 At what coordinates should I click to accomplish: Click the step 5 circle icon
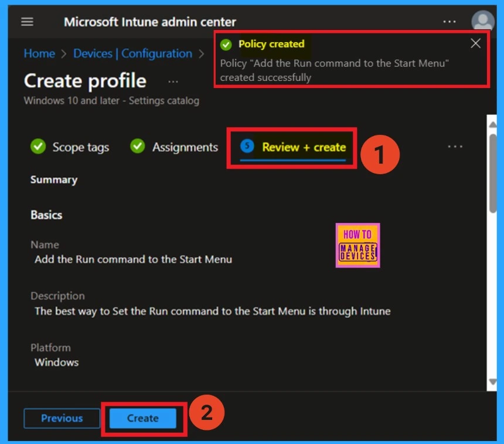[247, 145]
